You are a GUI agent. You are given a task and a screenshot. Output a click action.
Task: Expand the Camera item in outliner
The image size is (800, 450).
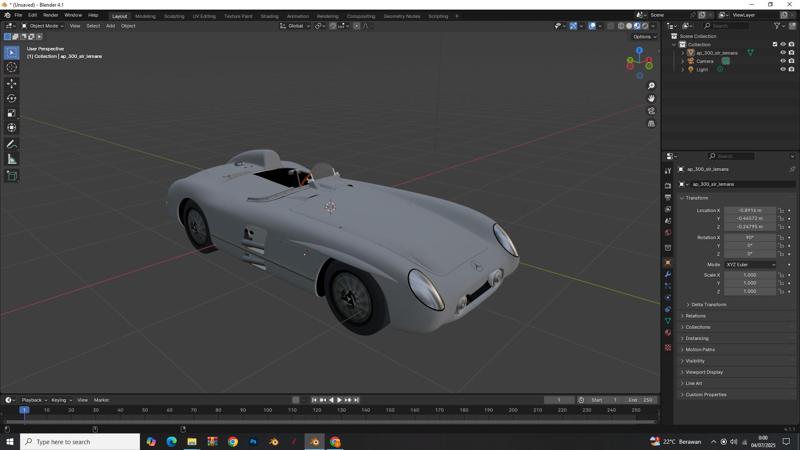(683, 61)
